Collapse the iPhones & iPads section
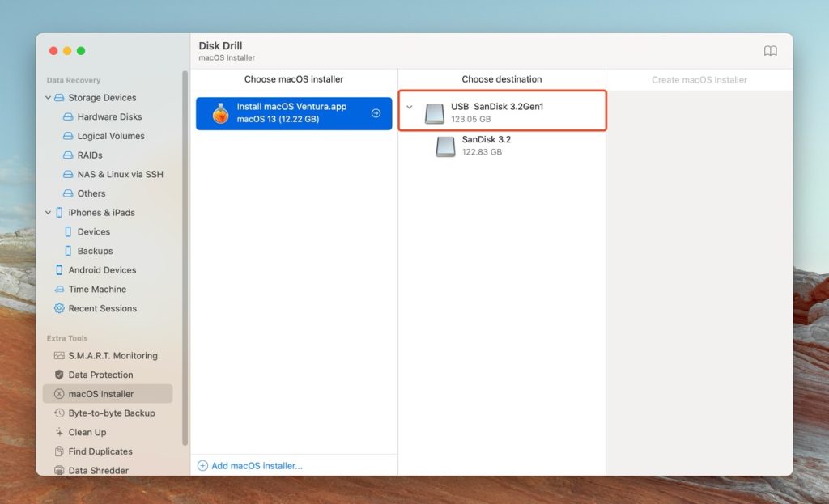Viewport: 829px width, 504px height. (48, 213)
